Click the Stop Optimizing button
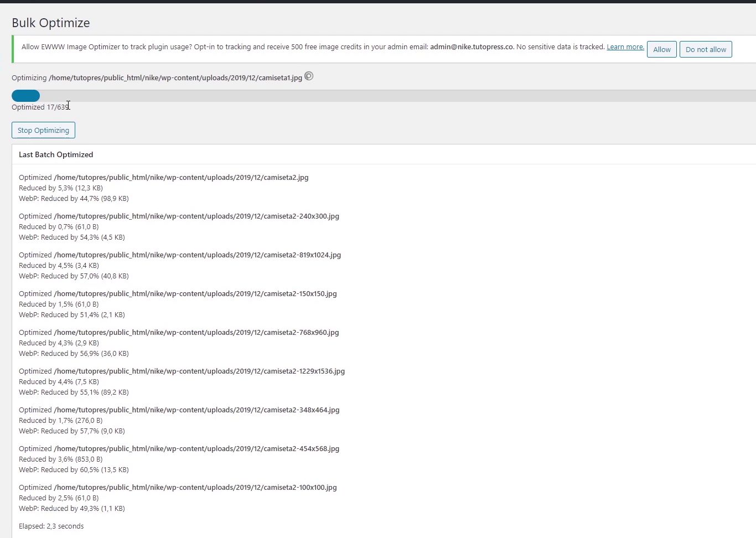The width and height of the screenshot is (756, 538). tap(43, 130)
